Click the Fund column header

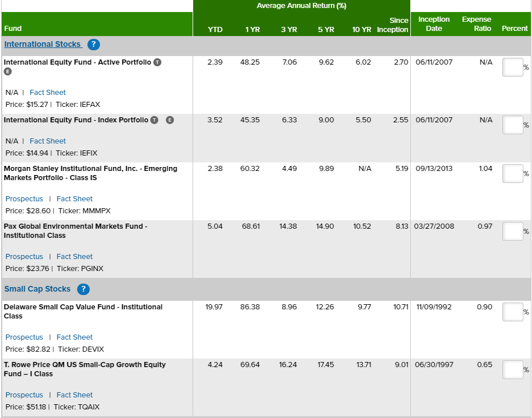pyautogui.click(x=13, y=29)
